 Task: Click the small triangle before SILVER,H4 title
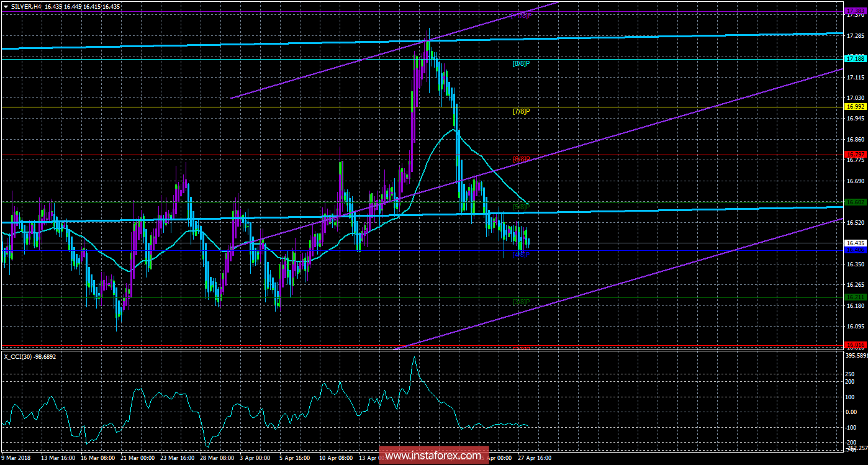6,6
